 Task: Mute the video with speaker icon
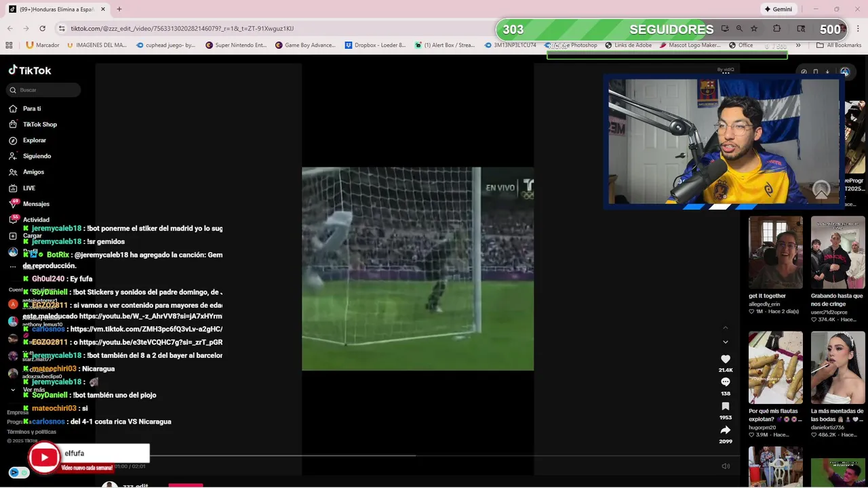[726, 466]
